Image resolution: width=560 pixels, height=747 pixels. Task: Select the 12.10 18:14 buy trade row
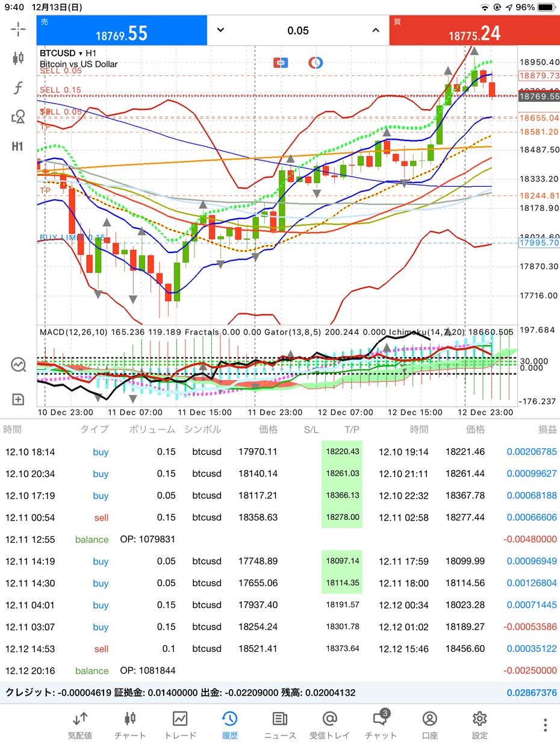280,452
